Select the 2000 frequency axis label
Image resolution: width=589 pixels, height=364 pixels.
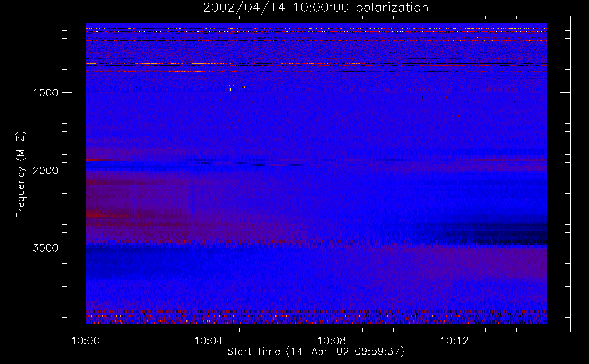46,170
